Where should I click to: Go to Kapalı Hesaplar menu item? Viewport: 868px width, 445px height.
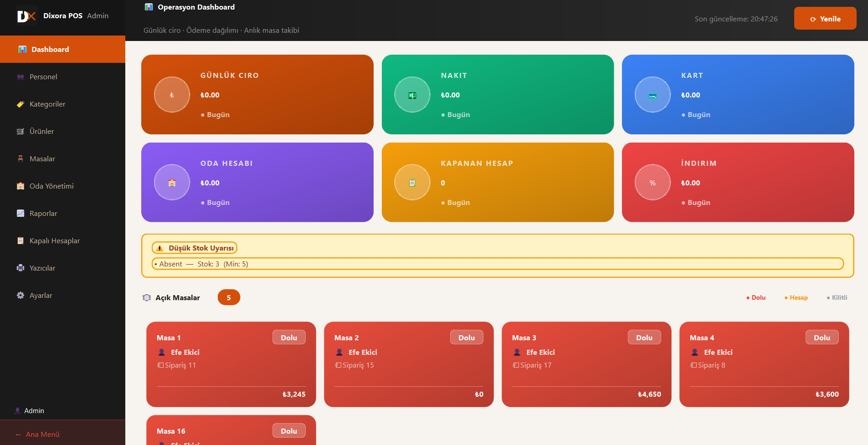click(62, 240)
